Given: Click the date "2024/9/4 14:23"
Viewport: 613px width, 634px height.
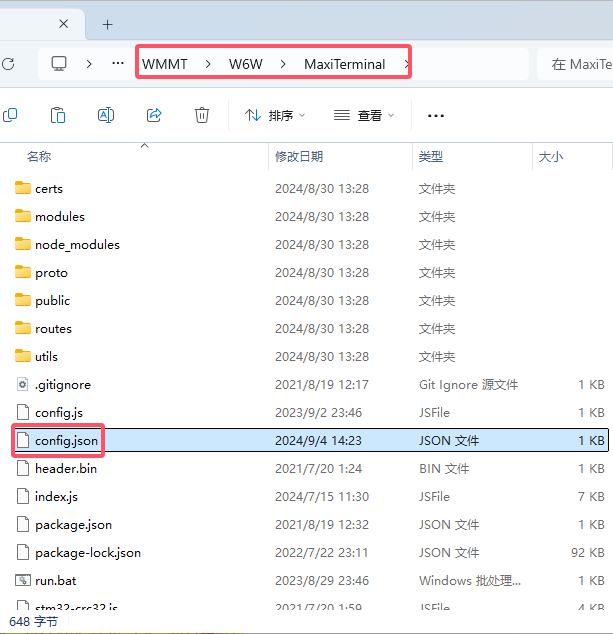Looking at the screenshot, I should click(x=318, y=440).
